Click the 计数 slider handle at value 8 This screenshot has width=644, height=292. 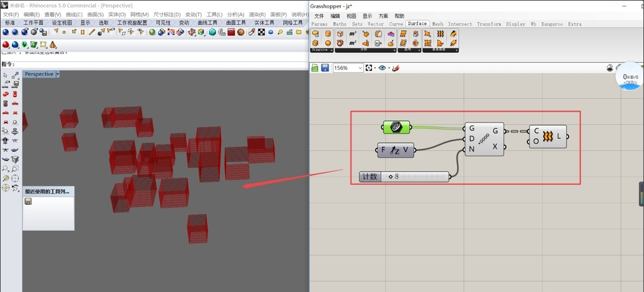click(x=390, y=176)
